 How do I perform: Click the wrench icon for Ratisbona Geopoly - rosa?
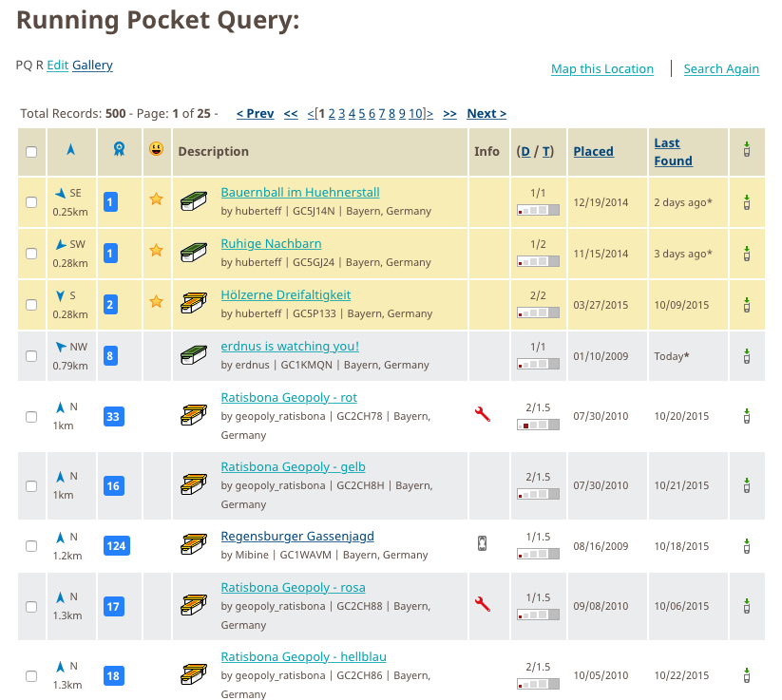click(x=482, y=603)
